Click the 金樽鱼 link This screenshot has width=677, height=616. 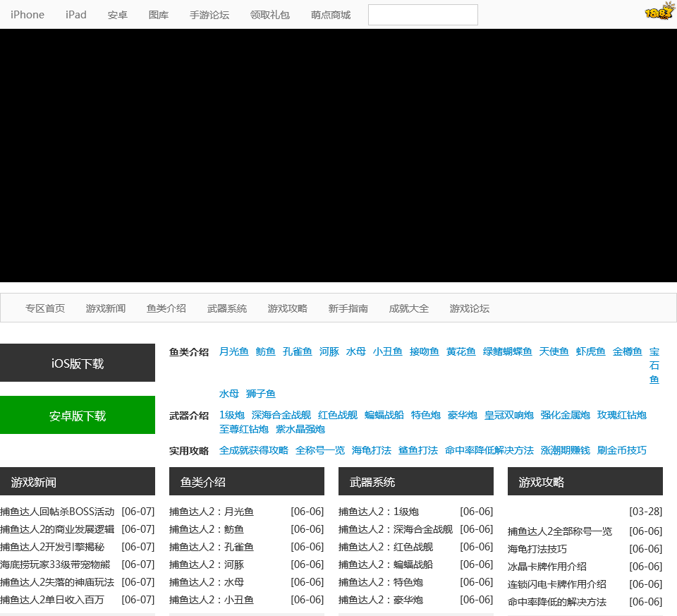tap(628, 351)
